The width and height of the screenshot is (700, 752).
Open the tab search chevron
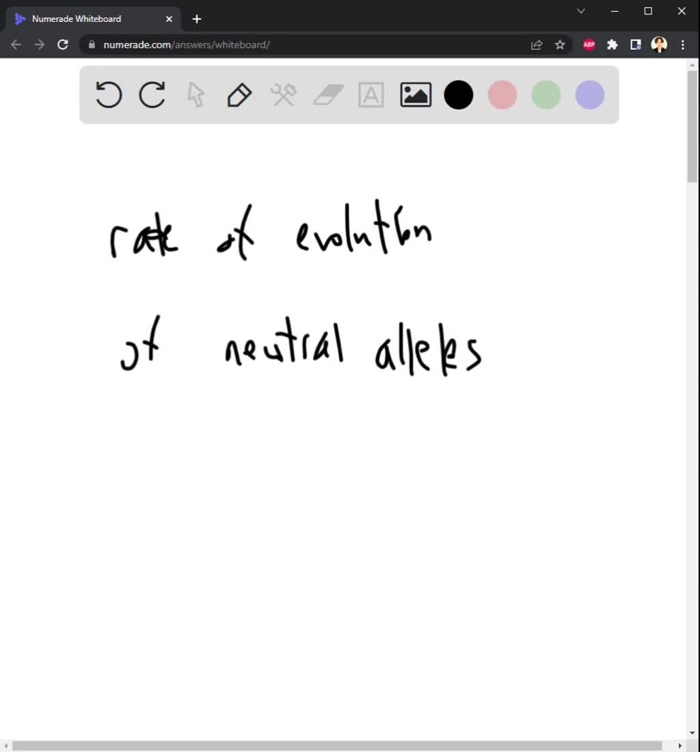coord(580,11)
